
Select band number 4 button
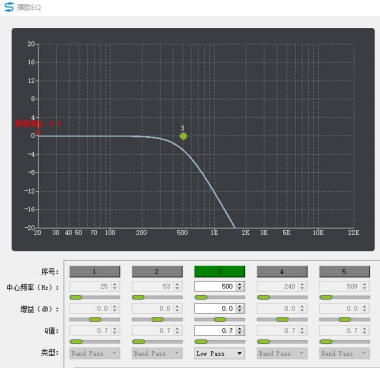[x=282, y=272]
